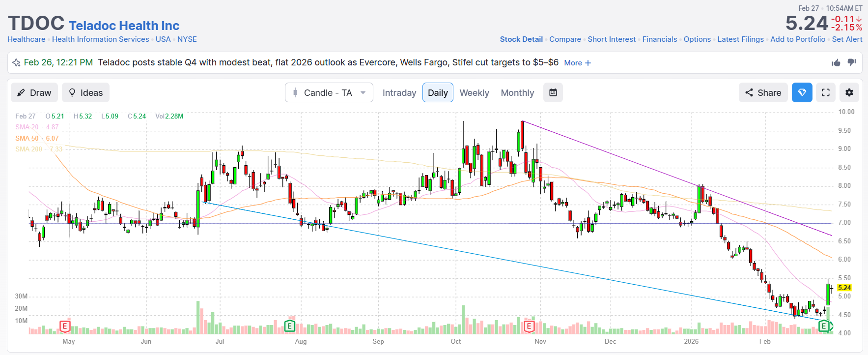Viewport: 868px width, 355px height.
Task: View Short Interest data
Action: (x=612, y=39)
